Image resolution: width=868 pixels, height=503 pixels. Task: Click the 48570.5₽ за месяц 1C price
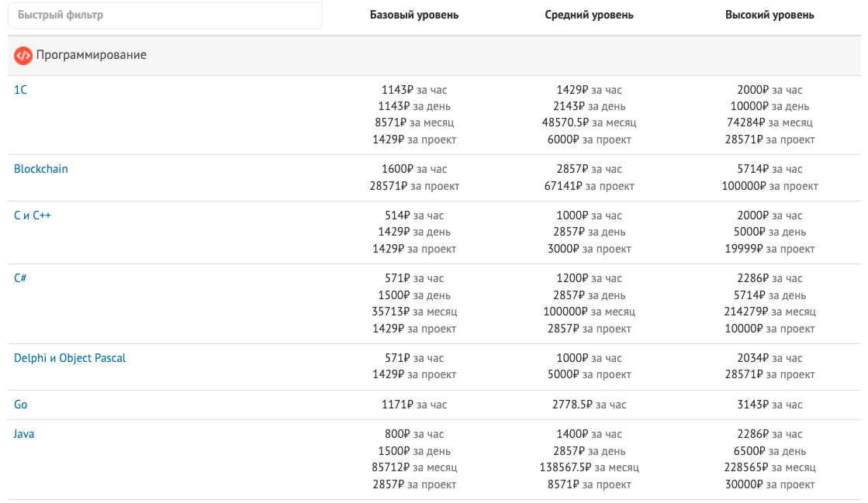coord(589,122)
